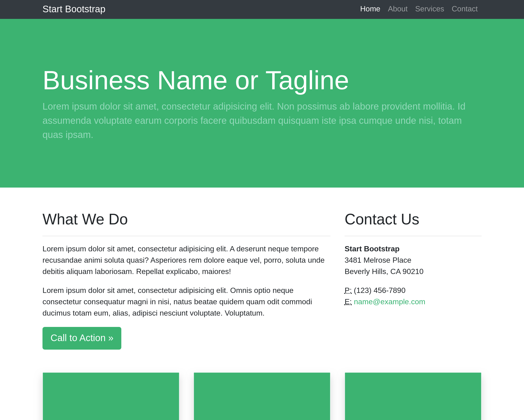Select the About navigation item
The width and height of the screenshot is (524, 420).
tap(397, 9)
